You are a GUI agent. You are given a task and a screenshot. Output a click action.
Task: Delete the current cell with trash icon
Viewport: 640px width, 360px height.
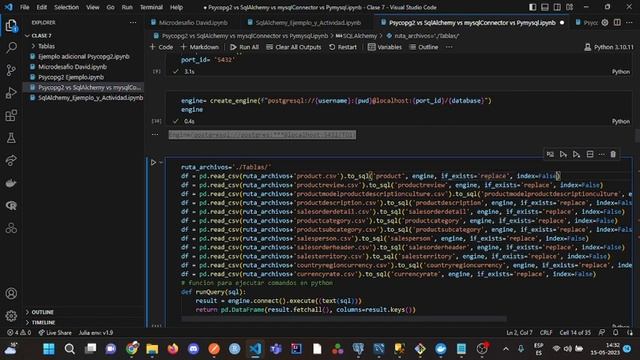tap(613, 154)
